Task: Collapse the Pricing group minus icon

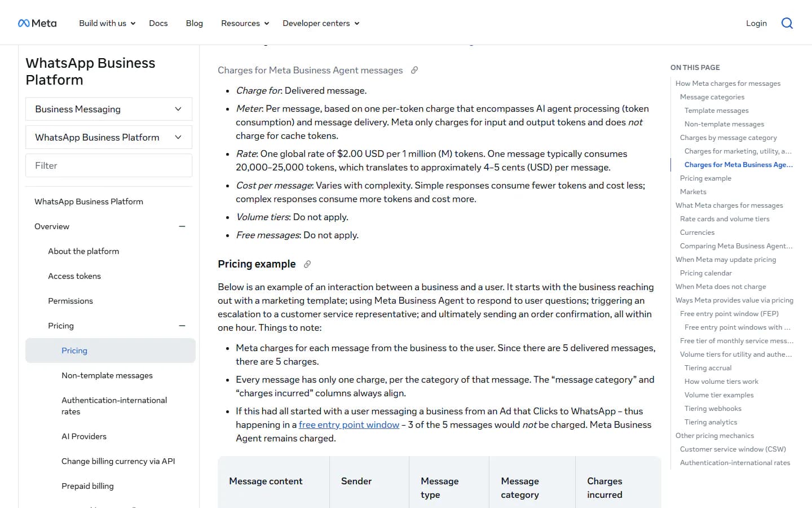Action: click(182, 326)
